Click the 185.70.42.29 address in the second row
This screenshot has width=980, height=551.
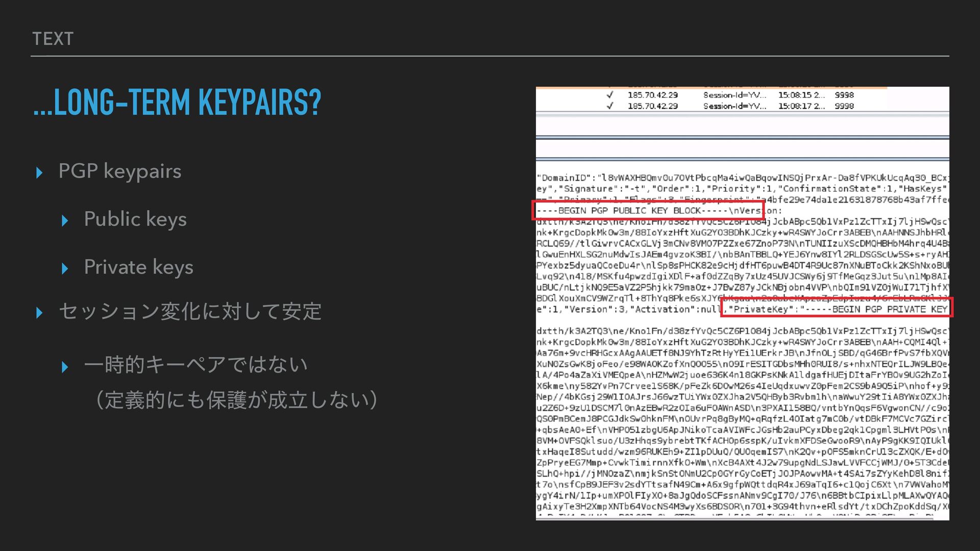click(x=652, y=106)
